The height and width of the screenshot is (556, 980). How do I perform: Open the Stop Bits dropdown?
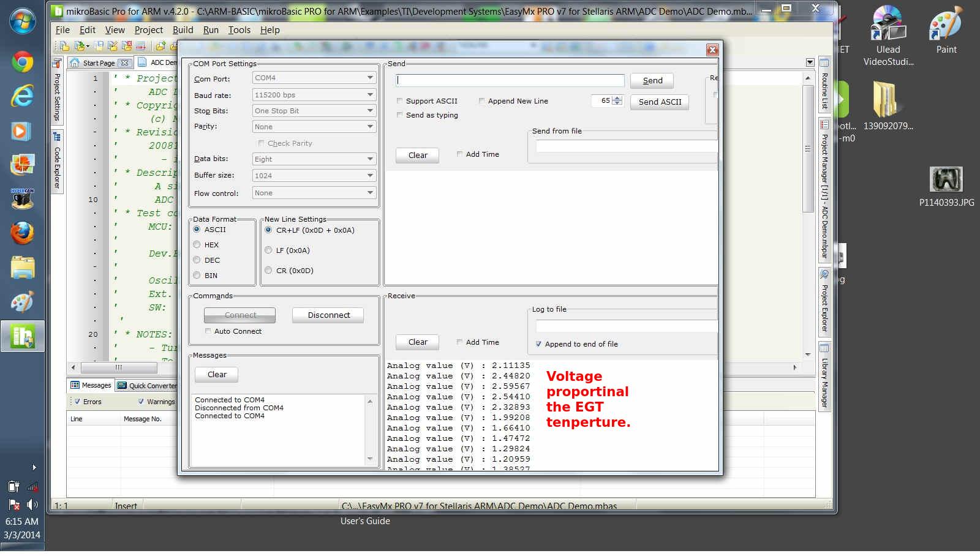[x=314, y=111]
